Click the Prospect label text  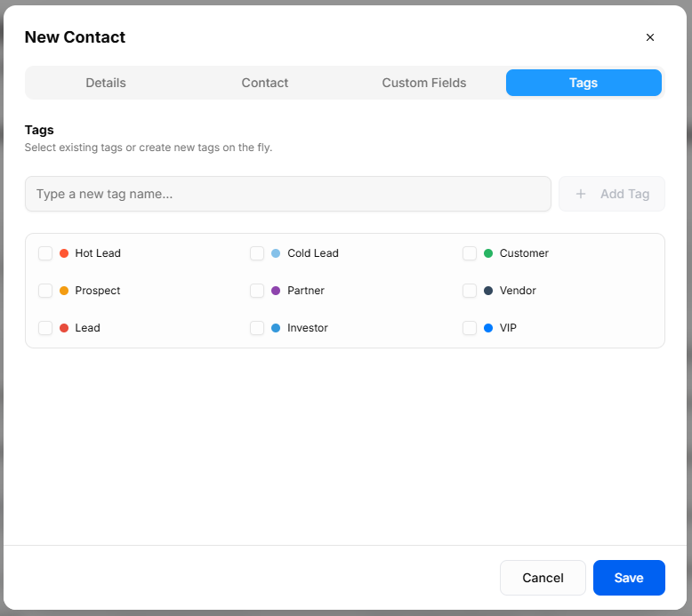pyautogui.click(x=98, y=291)
